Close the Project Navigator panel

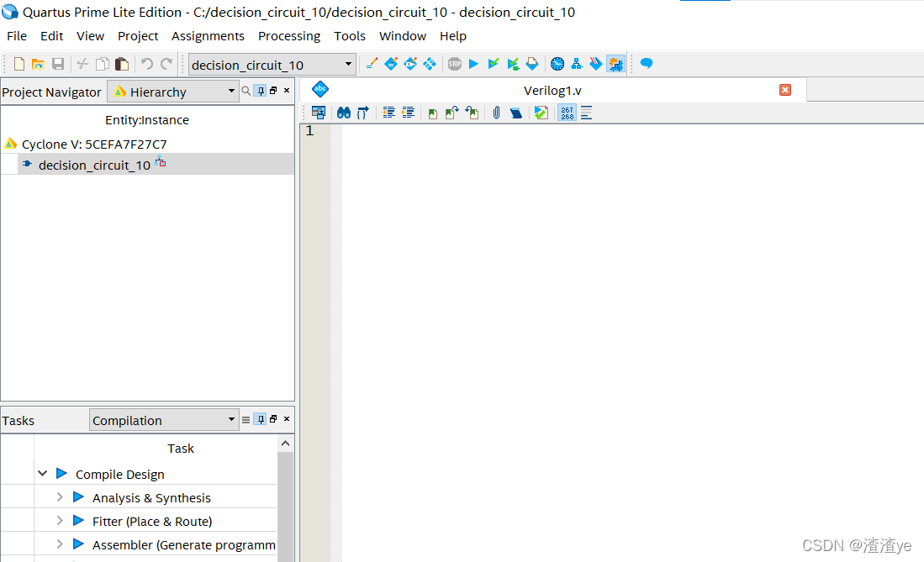point(287,90)
